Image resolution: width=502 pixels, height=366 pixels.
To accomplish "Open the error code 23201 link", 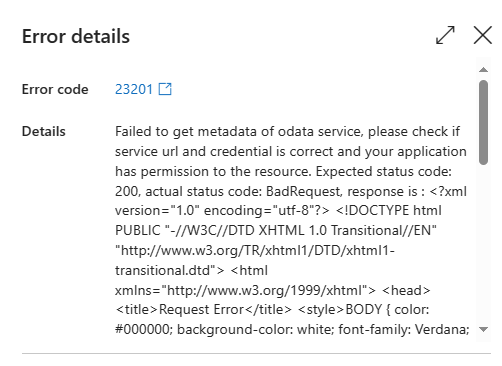I will click(134, 89).
